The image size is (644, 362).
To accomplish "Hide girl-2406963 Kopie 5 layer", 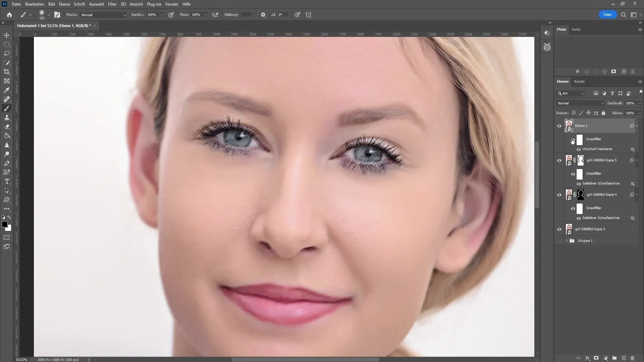I will click(559, 160).
